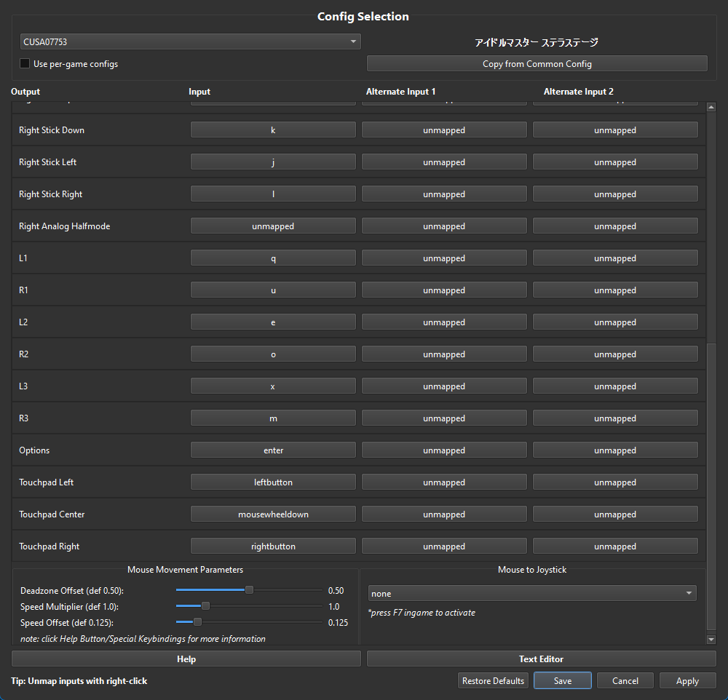Open the Help button
The height and width of the screenshot is (700, 728).
(186, 659)
